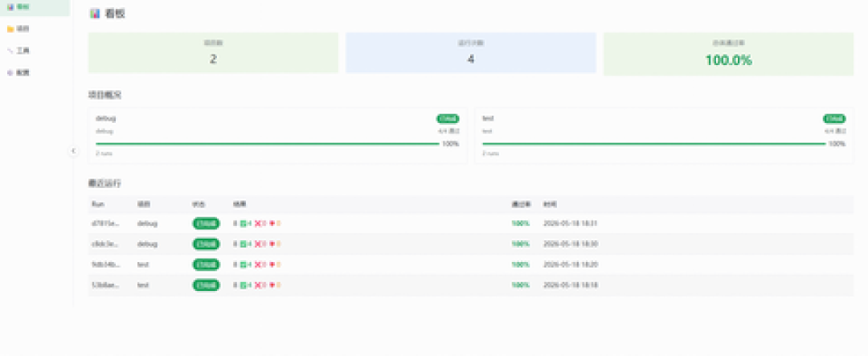The width and height of the screenshot is (868, 356).
Task: Click the red error icon in 18:31 row
Action: click(x=272, y=223)
